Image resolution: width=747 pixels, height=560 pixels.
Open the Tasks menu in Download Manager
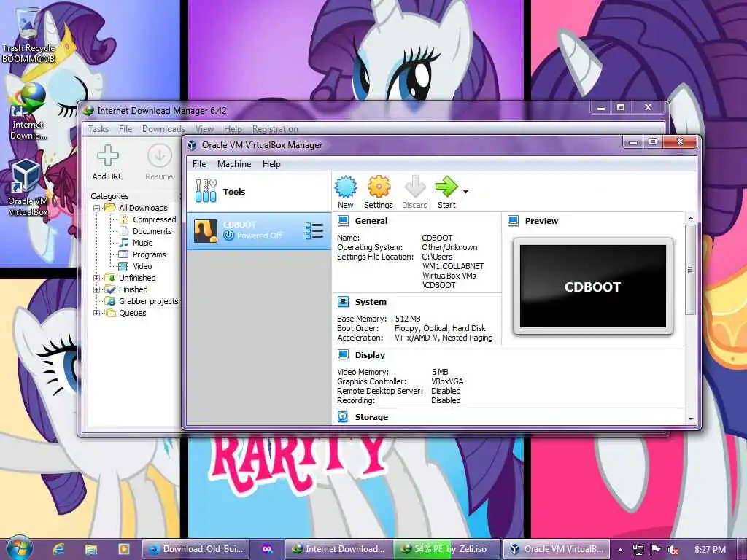98,129
